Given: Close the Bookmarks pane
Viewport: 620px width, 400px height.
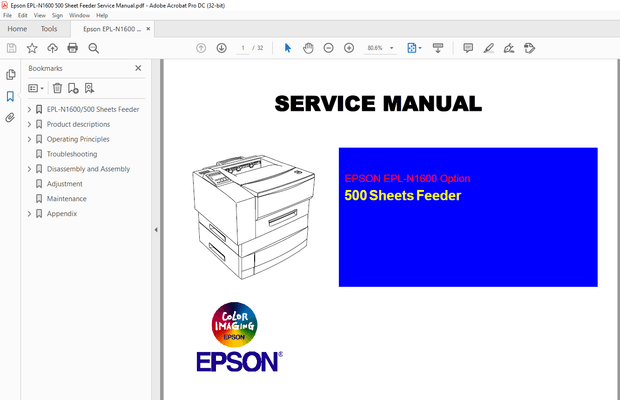Looking at the screenshot, I should click(138, 68).
